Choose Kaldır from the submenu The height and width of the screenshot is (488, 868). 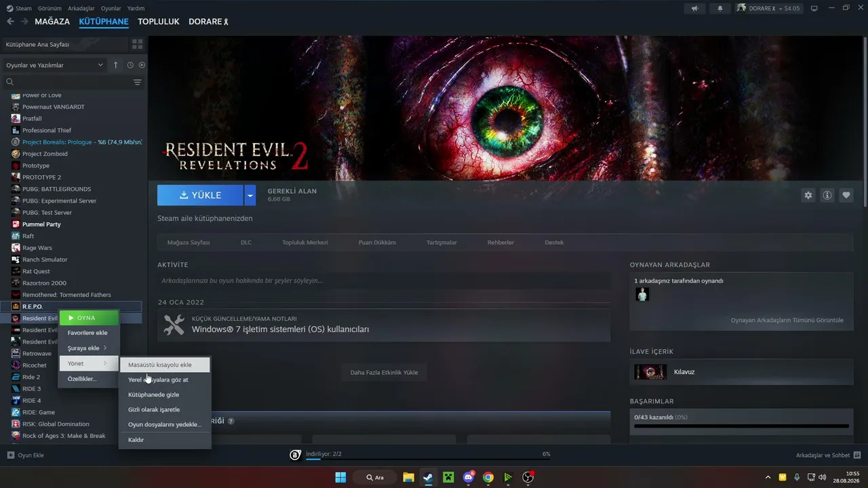(165, 440)
